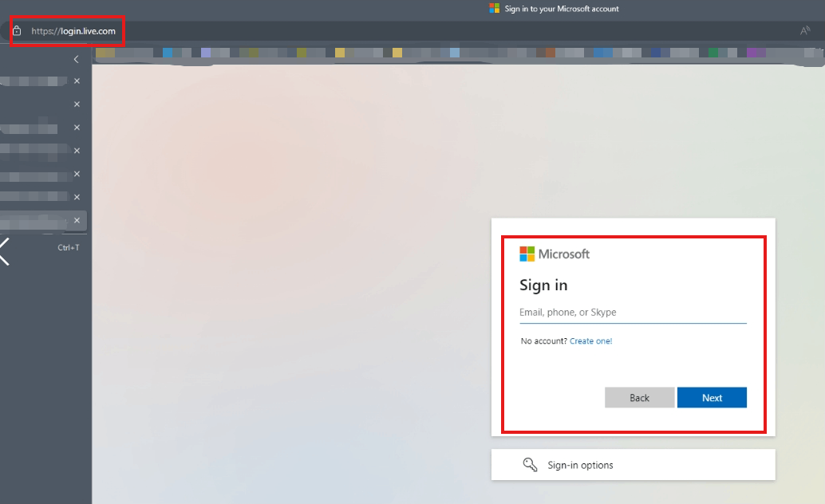Select the purple favicon in the tab strip
This screenshot has height=504, width=825.
[x=753, y=52]
